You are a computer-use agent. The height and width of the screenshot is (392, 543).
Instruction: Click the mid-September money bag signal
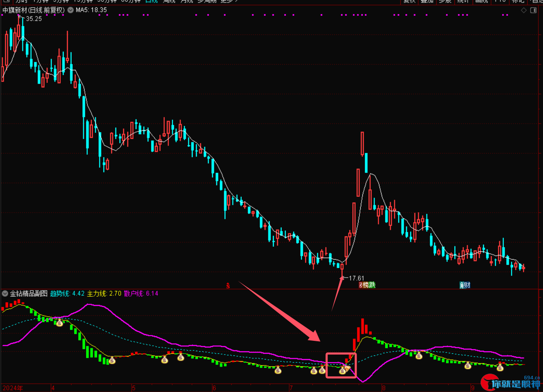click(x=500, y=367)
